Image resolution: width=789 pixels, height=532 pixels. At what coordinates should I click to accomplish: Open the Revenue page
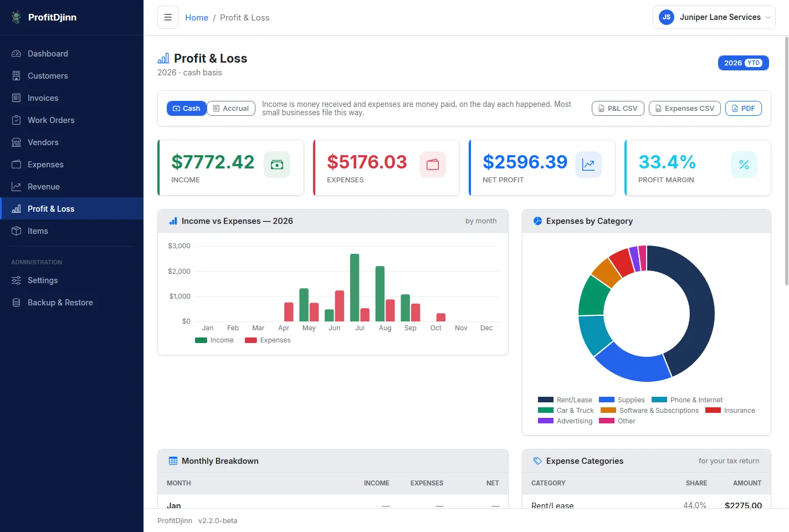[x=71, y=187]
